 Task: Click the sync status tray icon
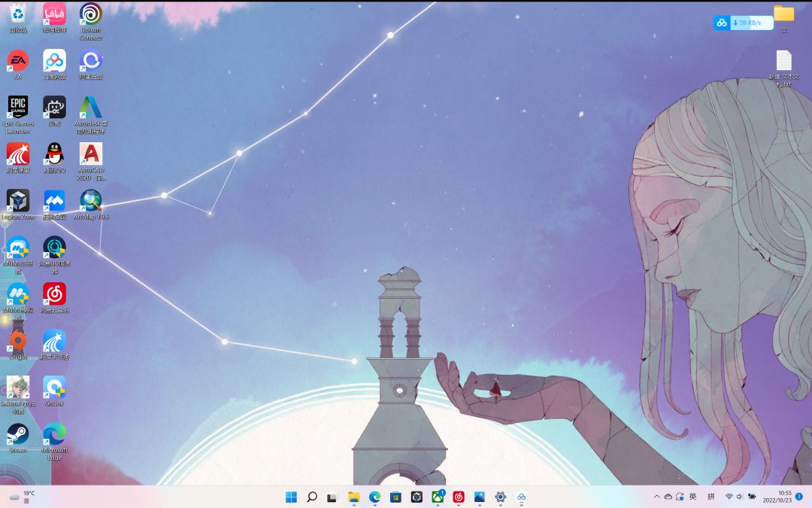click(680, 497)
